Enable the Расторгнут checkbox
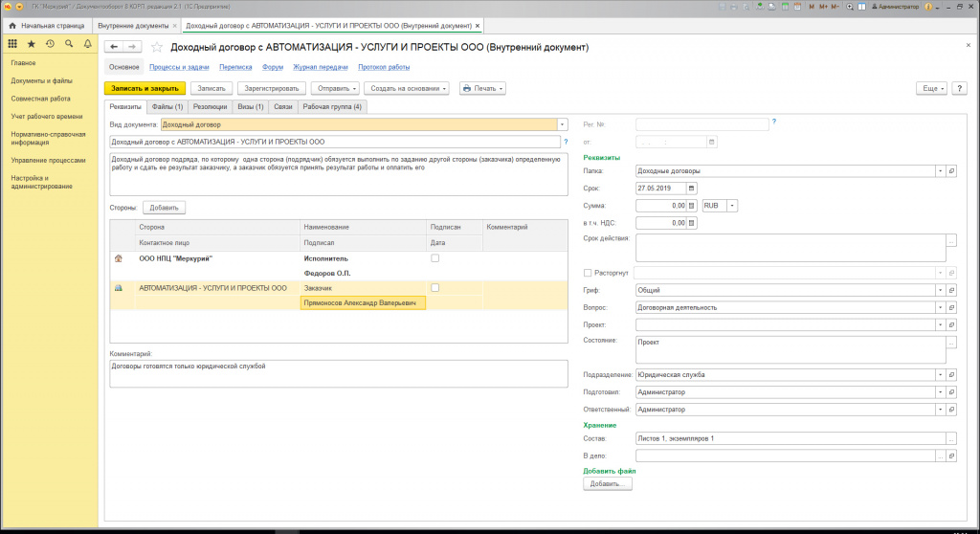The width and height of the screenshot is (980, 534). point(588,273)
